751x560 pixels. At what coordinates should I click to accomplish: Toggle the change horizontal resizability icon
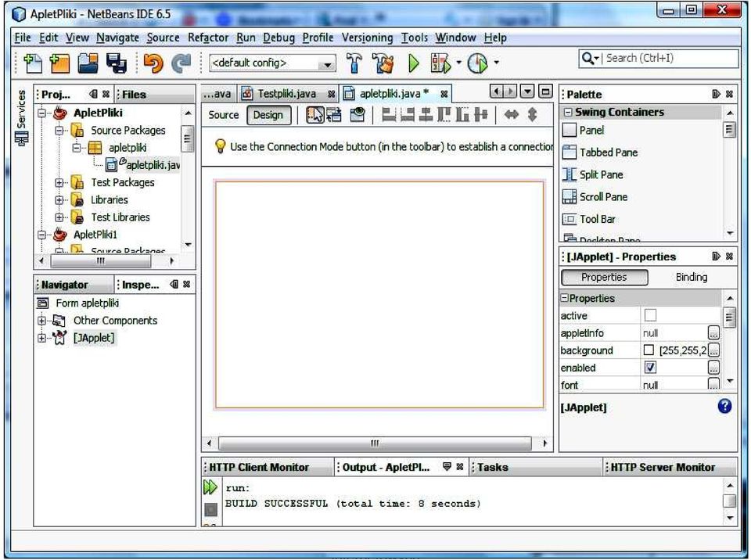[512, 115]
